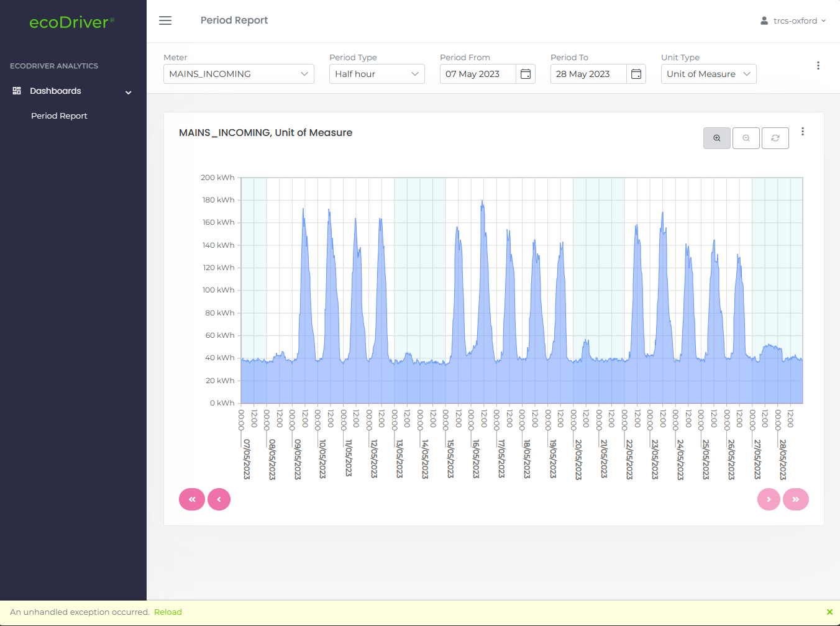Open the Period To calendar picker
The width and height of the screenshot is (840, 626).
[x=636, y=74]
